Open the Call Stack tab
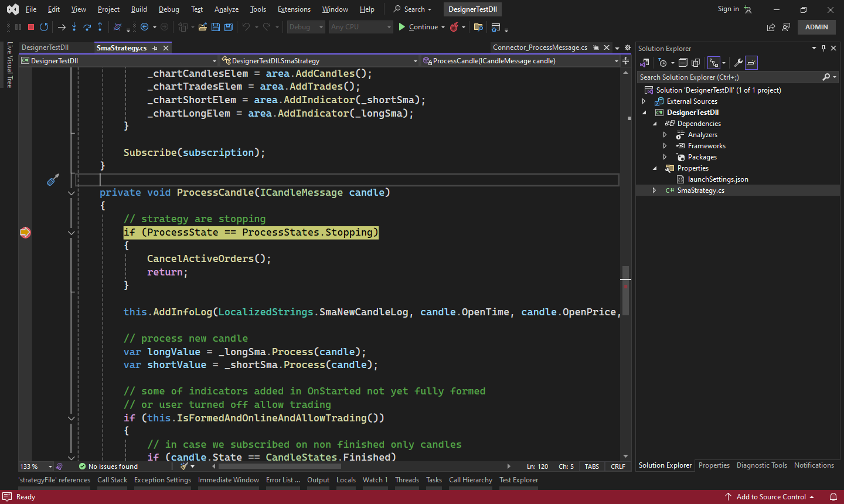The height and width of the screenshot is (504, 844). pyautogui.click(x=112, y=480)
